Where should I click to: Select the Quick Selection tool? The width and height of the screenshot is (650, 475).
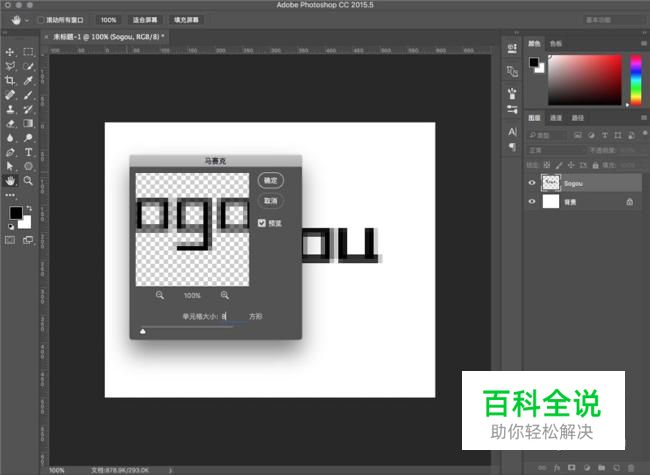(x=28, y=66)
